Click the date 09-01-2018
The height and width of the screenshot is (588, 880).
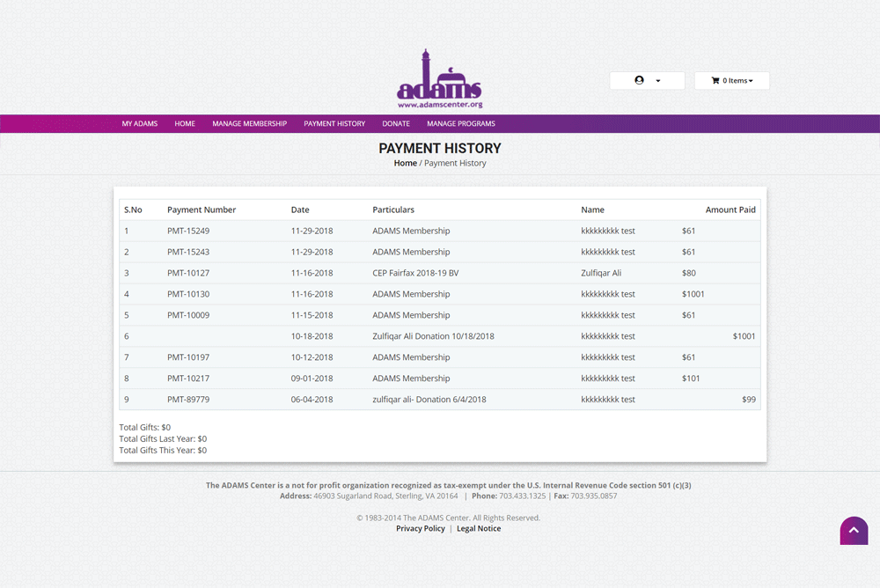[312, 378]
